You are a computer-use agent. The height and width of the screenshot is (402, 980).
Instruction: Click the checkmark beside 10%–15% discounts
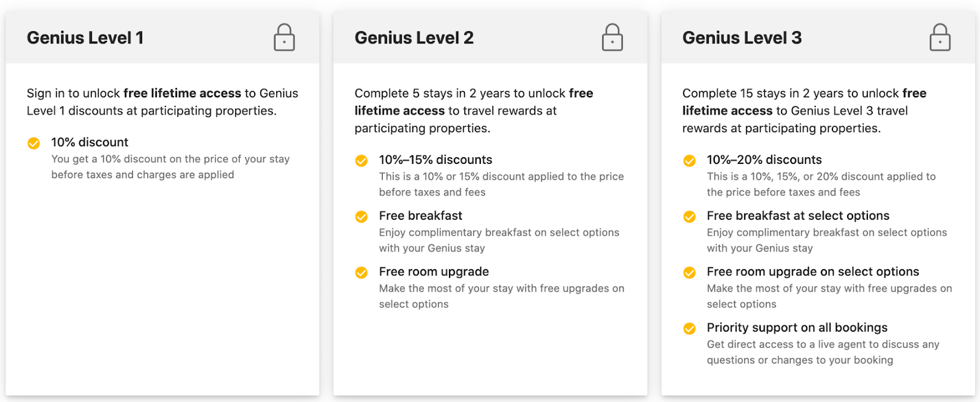(361, 161)
